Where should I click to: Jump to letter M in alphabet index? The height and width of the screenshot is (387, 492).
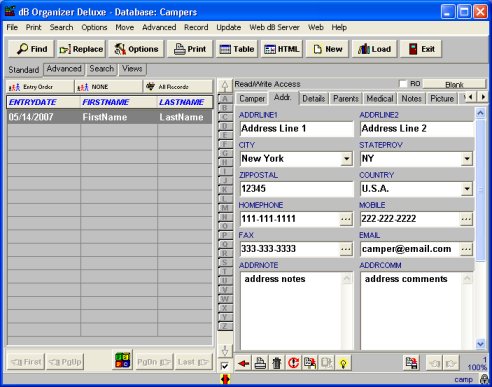[x=225, y=208]
